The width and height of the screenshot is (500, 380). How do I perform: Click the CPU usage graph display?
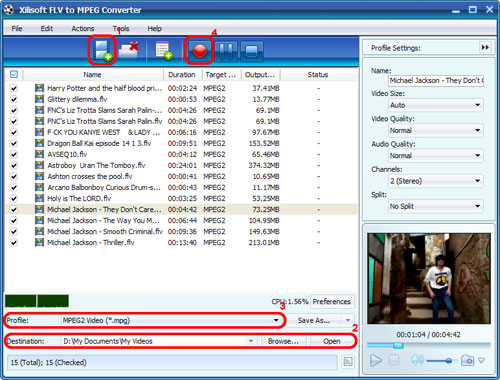click(37, 301)
